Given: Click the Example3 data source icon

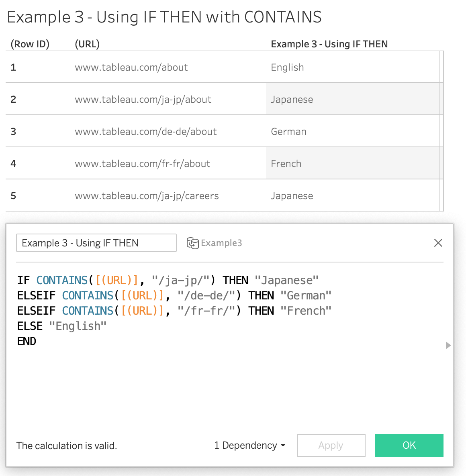Looking at the screenshot, I should (192, 243).
